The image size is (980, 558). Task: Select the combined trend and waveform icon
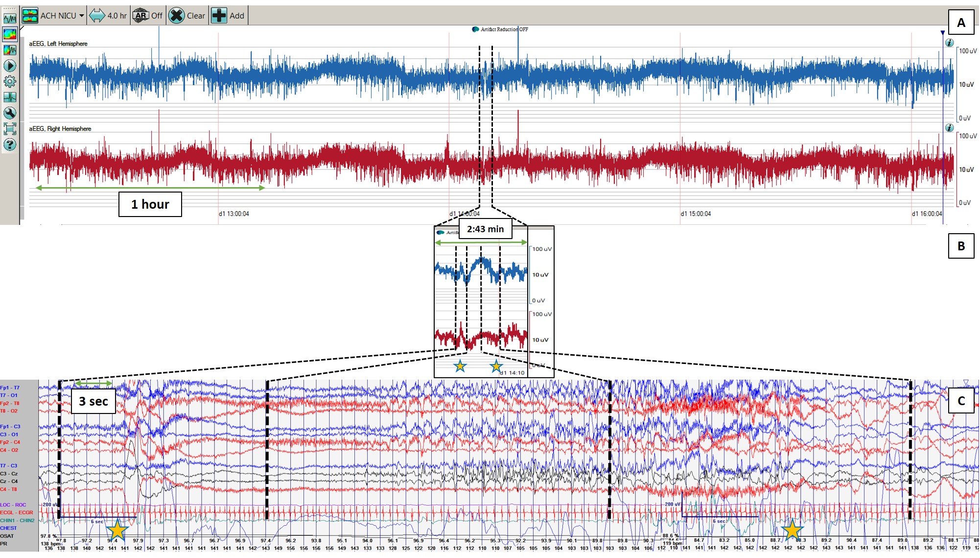tap(10, 50)
